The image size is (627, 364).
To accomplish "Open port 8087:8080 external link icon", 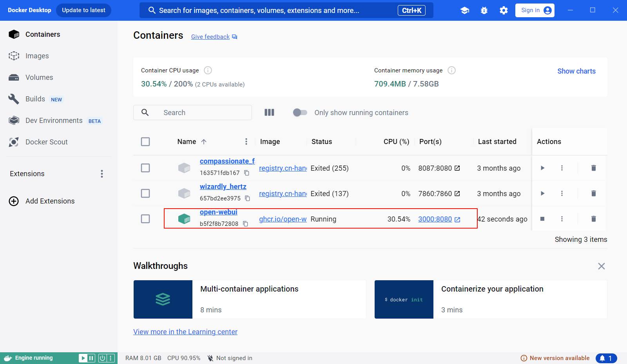I will tap(457, 168).
